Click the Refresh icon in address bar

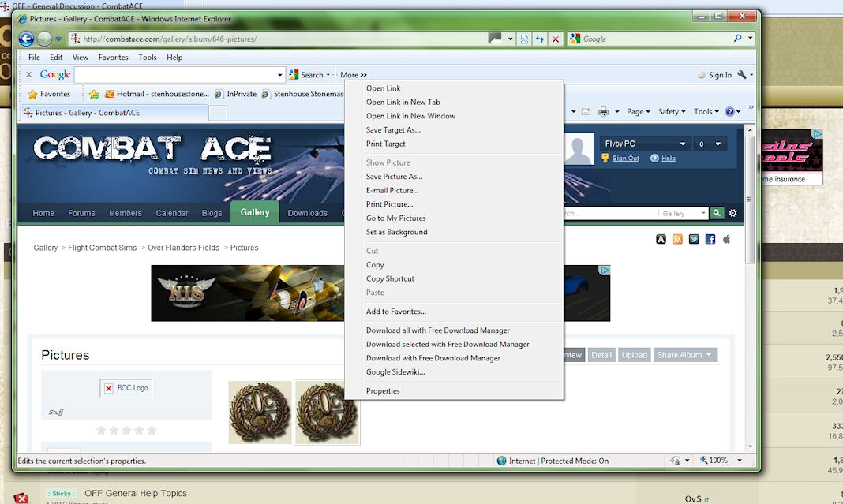pos(540,39)
